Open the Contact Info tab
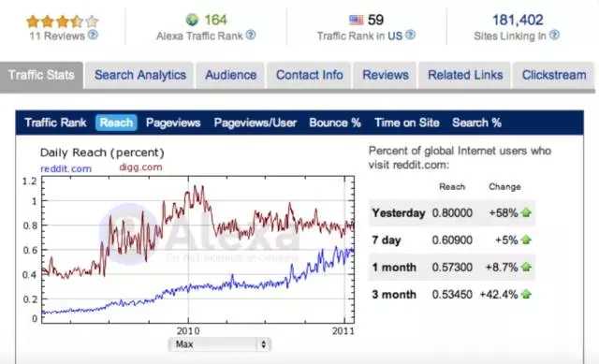The height and width of the screenshot is (364, 599). 309,75
